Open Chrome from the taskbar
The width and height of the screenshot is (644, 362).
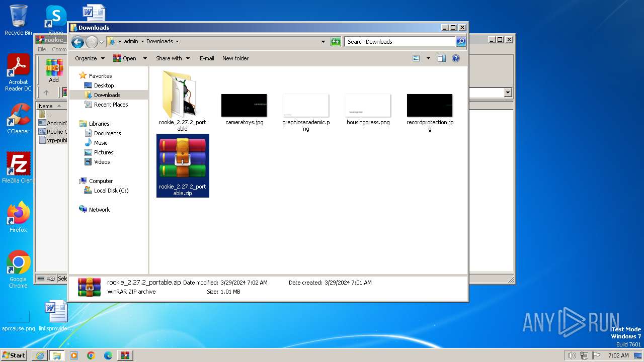point(91,355)
